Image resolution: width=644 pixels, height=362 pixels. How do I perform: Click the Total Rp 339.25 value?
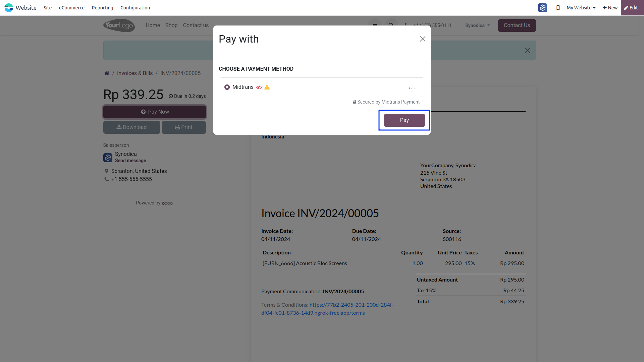point(512,302)
